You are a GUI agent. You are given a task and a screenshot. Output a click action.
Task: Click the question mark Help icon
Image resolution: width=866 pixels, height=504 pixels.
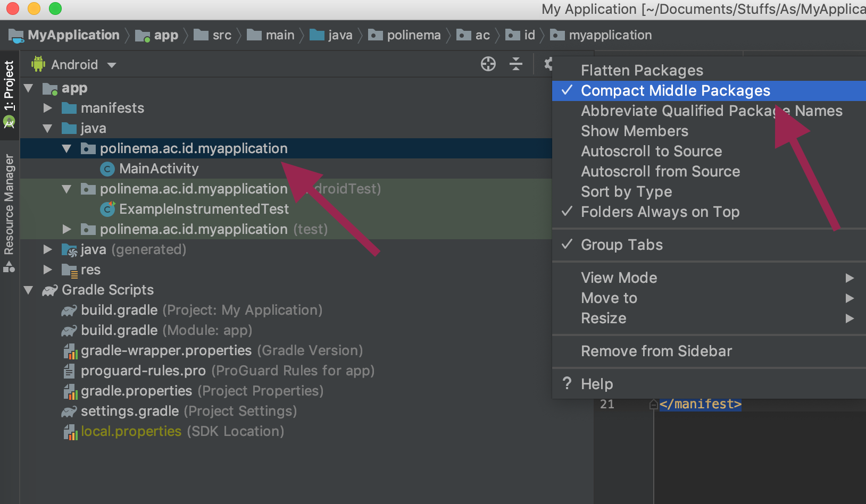(x=567, y=383)
